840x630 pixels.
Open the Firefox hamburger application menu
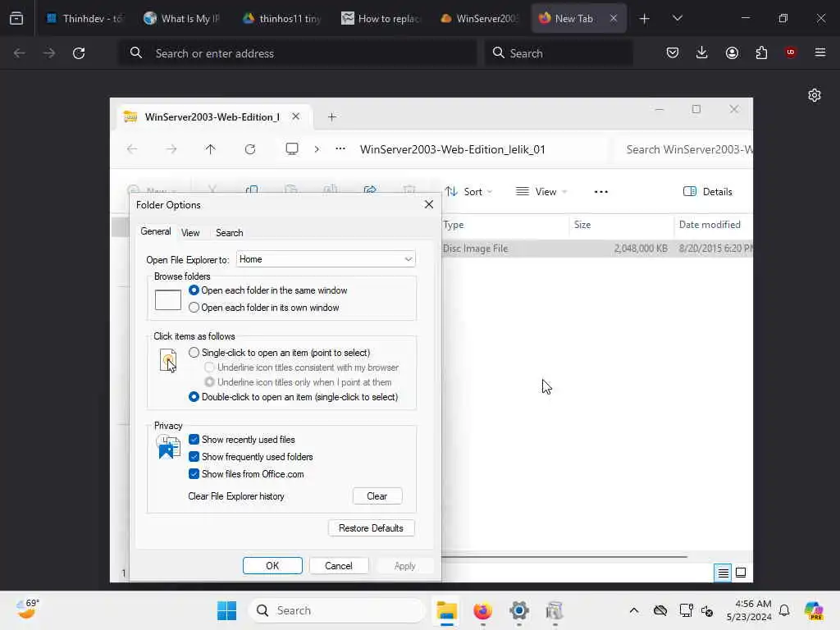(819, 52)
